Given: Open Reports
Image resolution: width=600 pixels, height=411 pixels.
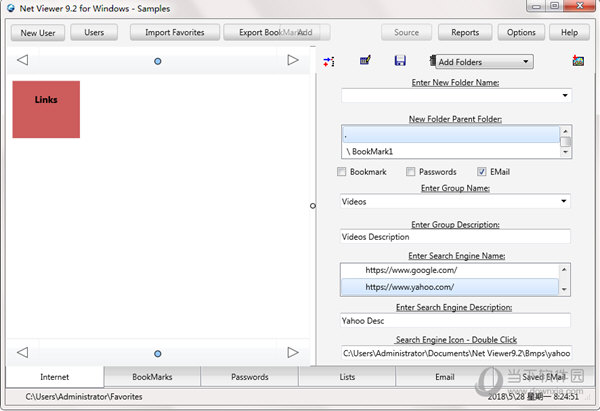Looking at the screenshot, I should 465,33.
